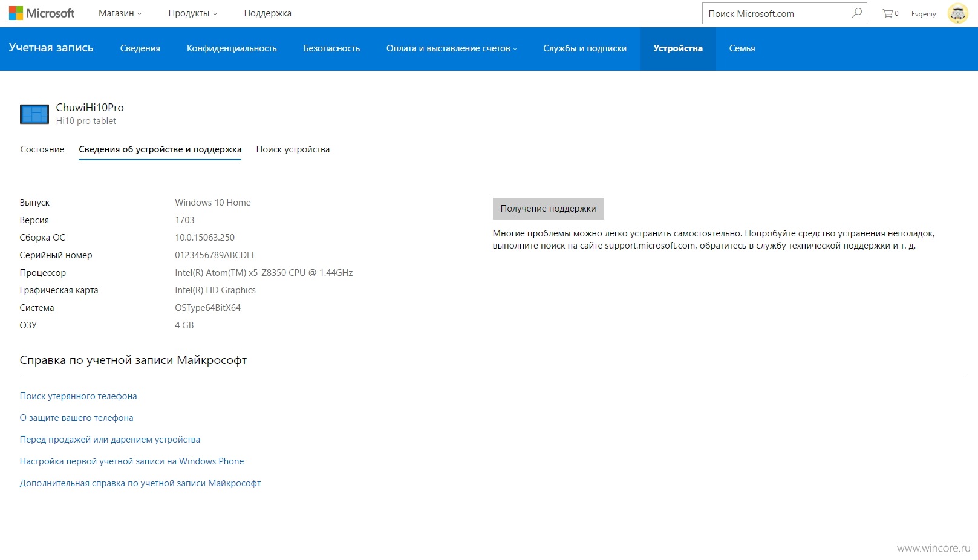This screenshot has width=978, height=560.
Task: Switch to the Состояние tab
Action: pos(42,149)
